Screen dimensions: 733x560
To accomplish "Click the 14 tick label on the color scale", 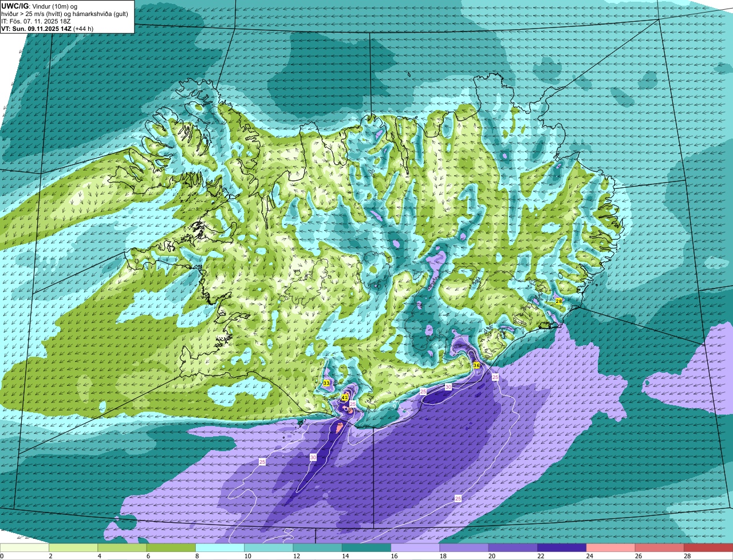I will [x=345, y=556].
